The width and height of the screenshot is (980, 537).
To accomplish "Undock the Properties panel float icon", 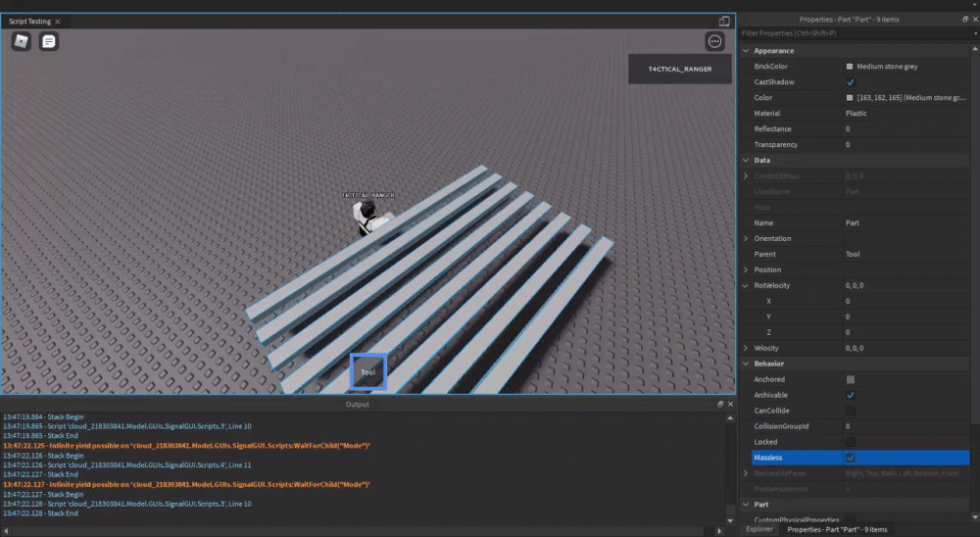I will pyautogui.click(x=965, y=20).
